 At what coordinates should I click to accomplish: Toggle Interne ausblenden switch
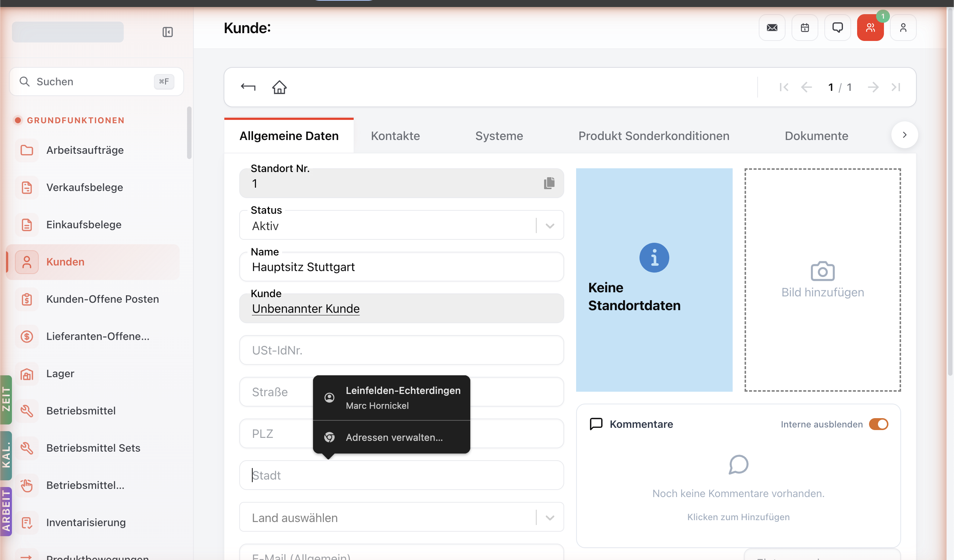pos(879,424)
